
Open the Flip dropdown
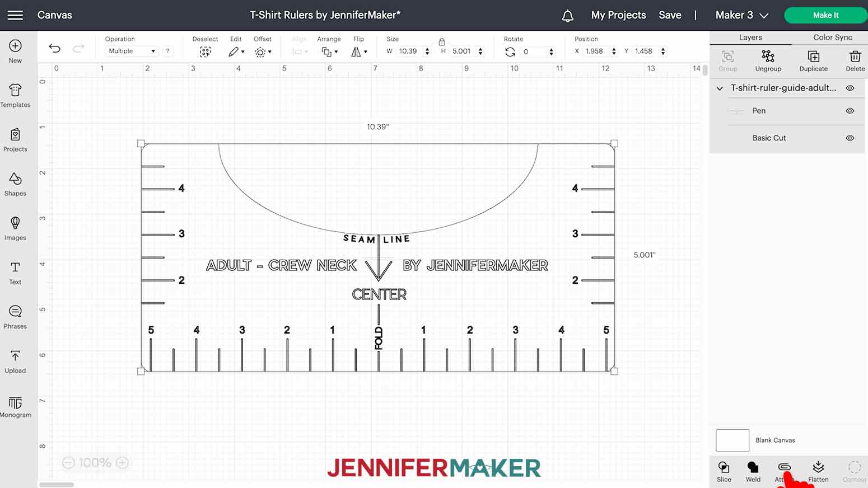[359, 51]
